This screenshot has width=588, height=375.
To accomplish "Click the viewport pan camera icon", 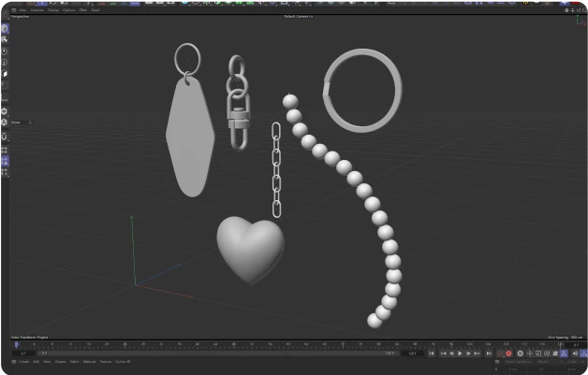I will (x=567, y=10).
